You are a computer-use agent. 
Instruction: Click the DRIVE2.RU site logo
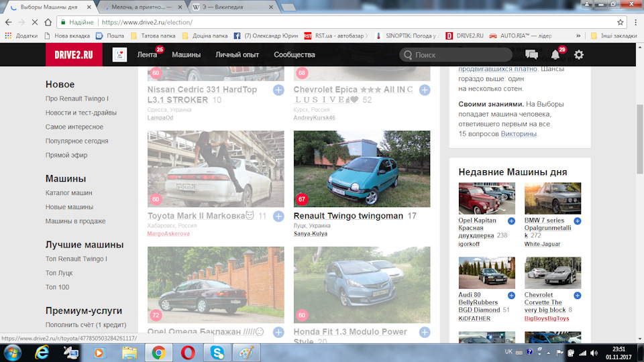pyautogui.click(x=74, y=55)
